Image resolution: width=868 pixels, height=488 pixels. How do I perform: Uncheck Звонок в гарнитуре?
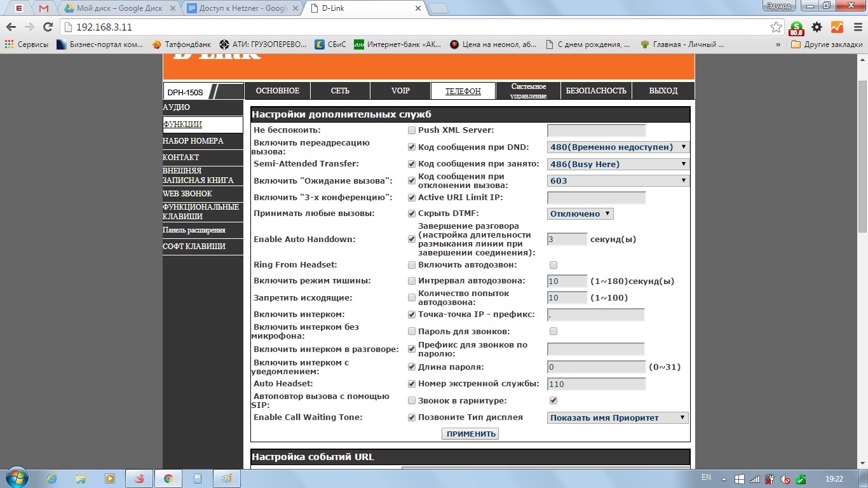point(553,401)
